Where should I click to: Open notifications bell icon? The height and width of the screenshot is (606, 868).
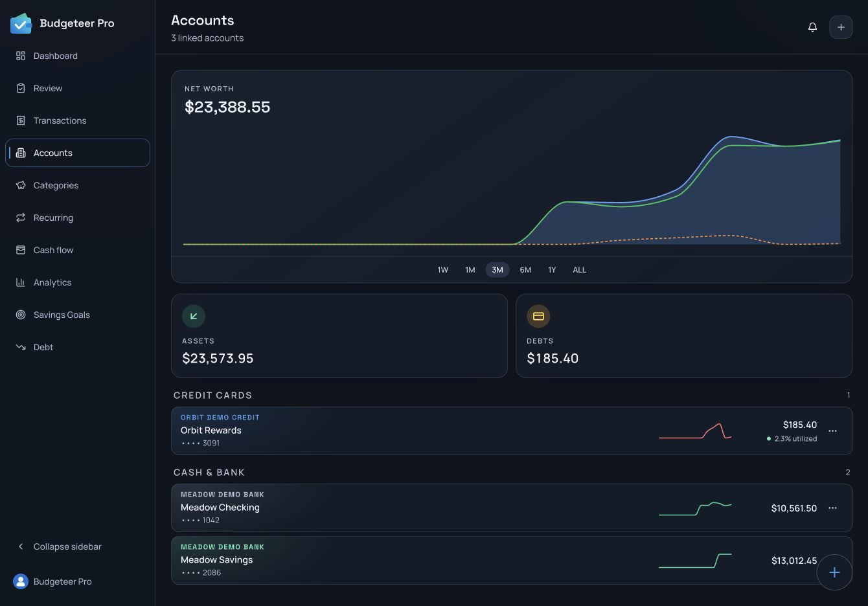pyautogui.click(x=812, y=27)
